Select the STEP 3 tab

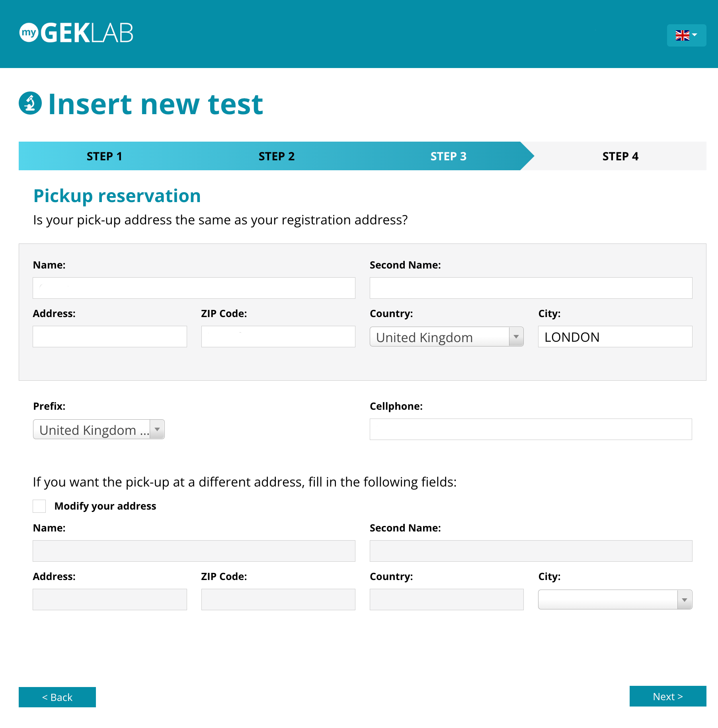point(448,156)
